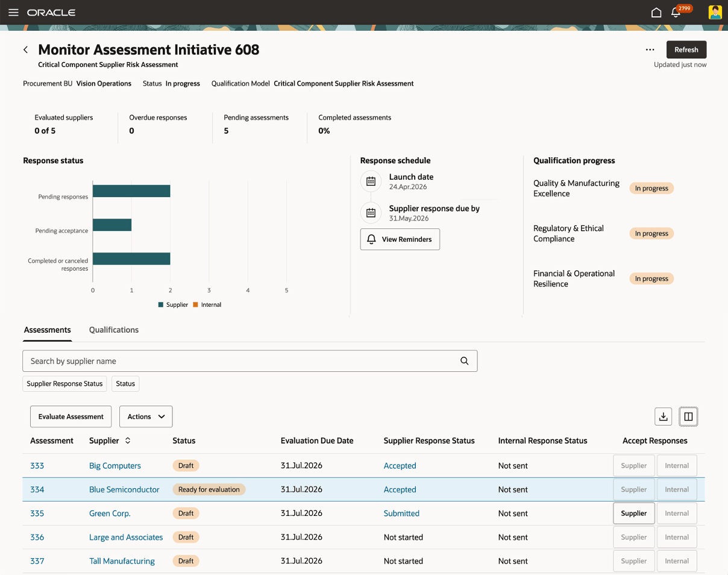This screenshot has height=575, width=728.
Task: Sort by Supplier column arrows
Action: point(128,441)
